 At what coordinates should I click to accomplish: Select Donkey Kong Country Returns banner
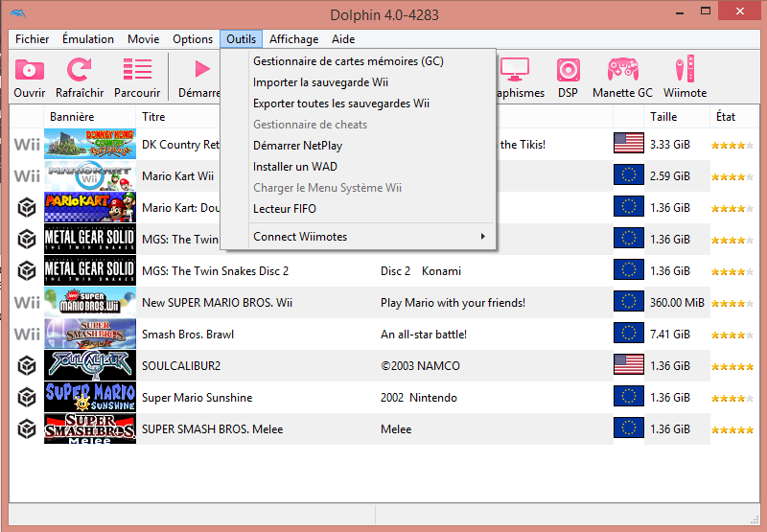click(x=90, y=144)
